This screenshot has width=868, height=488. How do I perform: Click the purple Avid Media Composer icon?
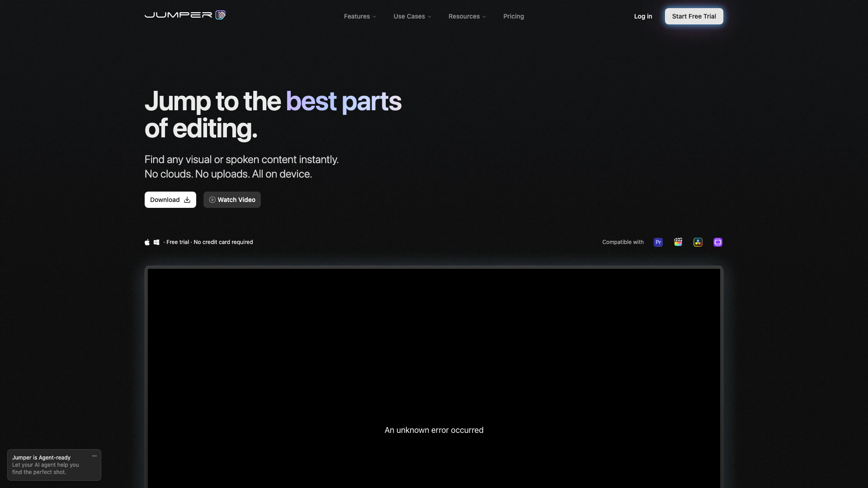(718, 242)
